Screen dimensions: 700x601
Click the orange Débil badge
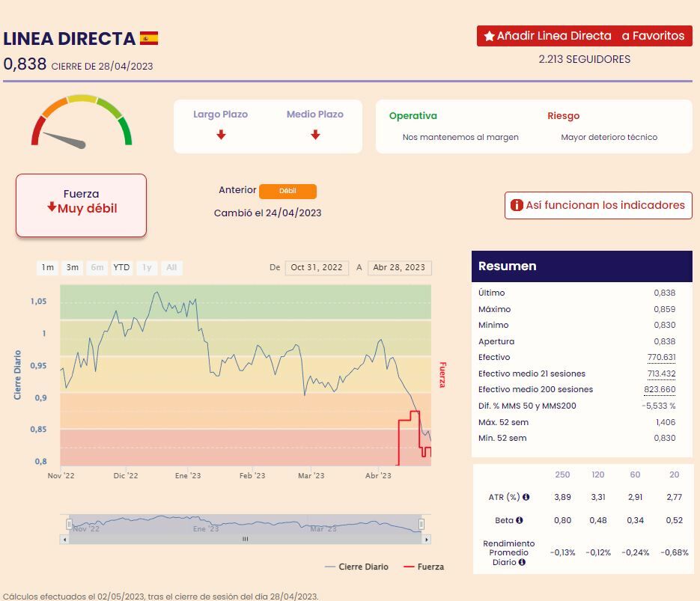[287, 191]
